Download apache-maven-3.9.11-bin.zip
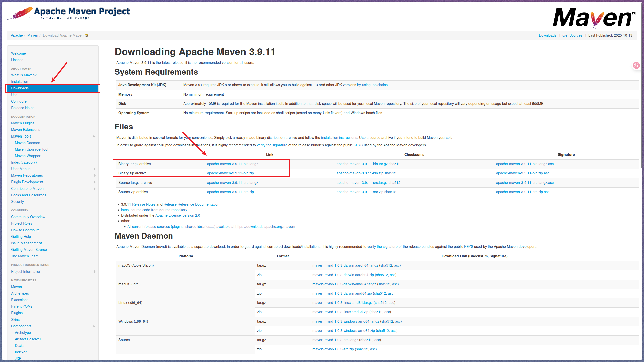Screen dimensions: 644x362 230,173
